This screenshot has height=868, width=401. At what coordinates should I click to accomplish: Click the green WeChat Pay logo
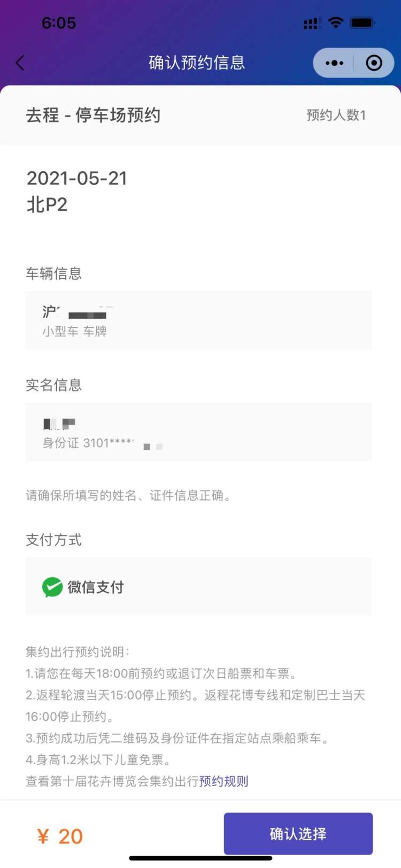pos(52,587)
